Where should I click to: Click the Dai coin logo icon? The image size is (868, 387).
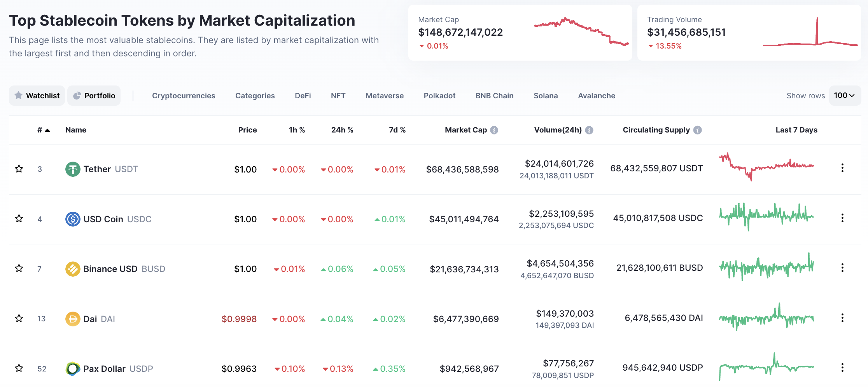(x=73, y=319)
